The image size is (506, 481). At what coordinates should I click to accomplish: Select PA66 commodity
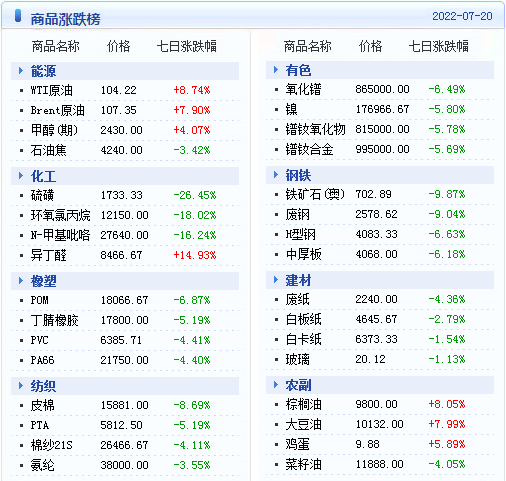point(42,360)
